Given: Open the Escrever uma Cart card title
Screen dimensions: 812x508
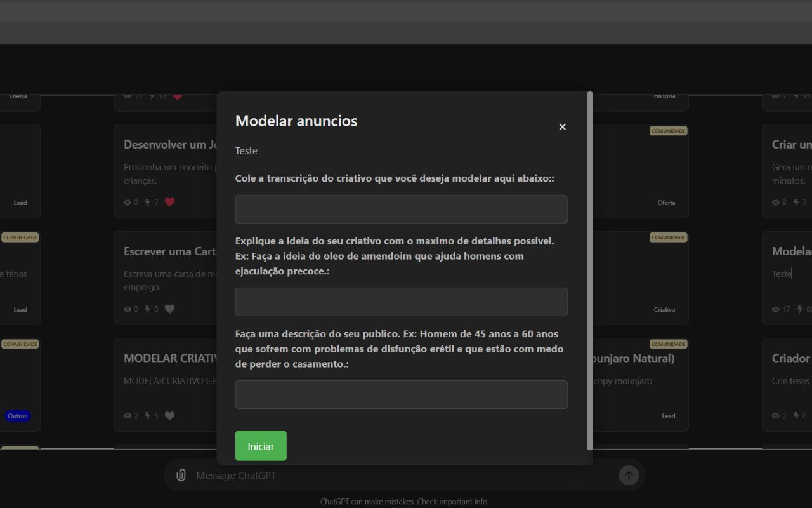Looking at the screenshot, I should 170,251.
